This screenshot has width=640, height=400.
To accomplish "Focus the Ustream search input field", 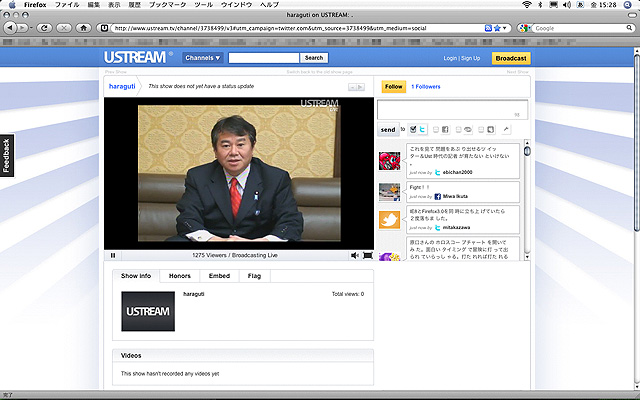I will pos(264,58).
